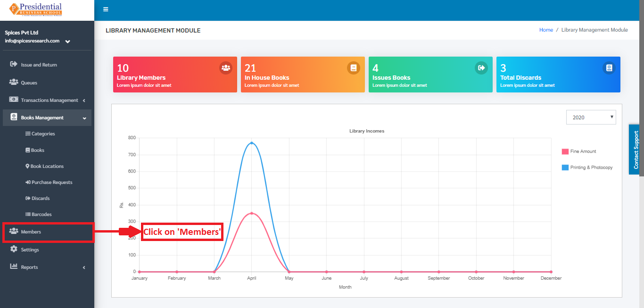This screenshot has width=644, height=308.
Task: Click the Queues group icon in sidebar
Action: click(x=14, y=82)
